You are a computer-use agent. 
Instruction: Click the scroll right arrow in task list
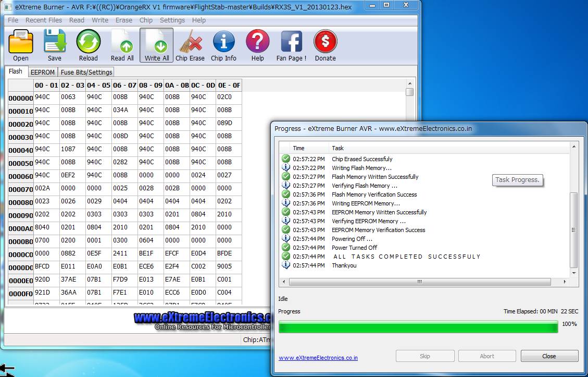coord(565,282)
